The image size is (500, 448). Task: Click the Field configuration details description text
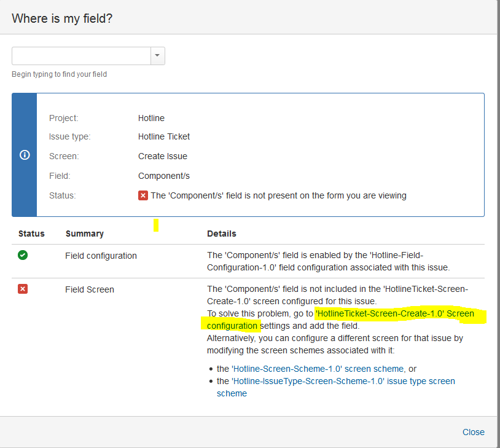coord(328,261)
